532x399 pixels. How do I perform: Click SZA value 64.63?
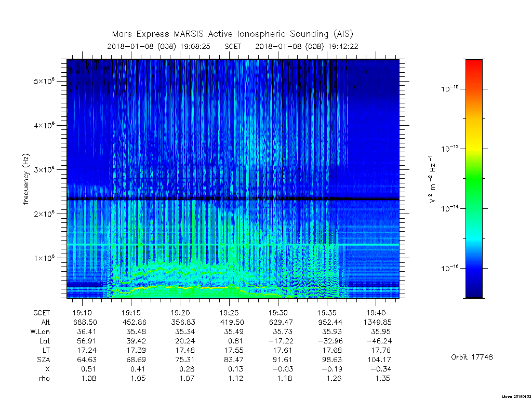(x=87, y=360)
